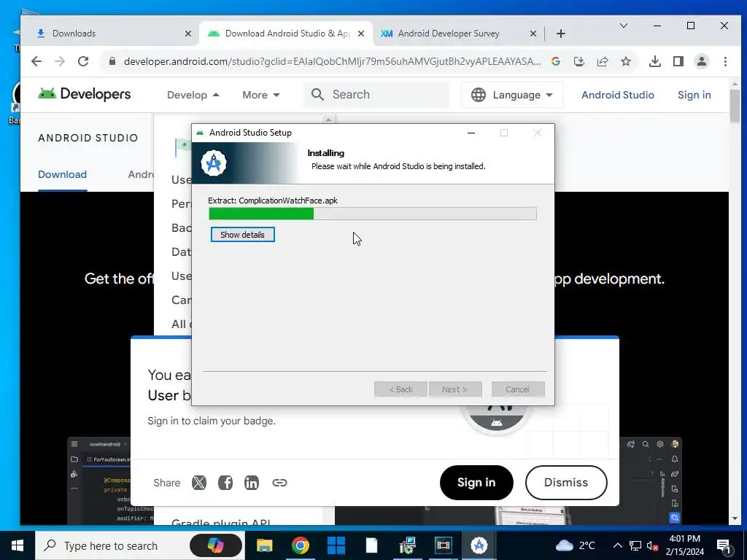
Task: Click the muted volume tray icon
Action: click(x=653, y=545)
